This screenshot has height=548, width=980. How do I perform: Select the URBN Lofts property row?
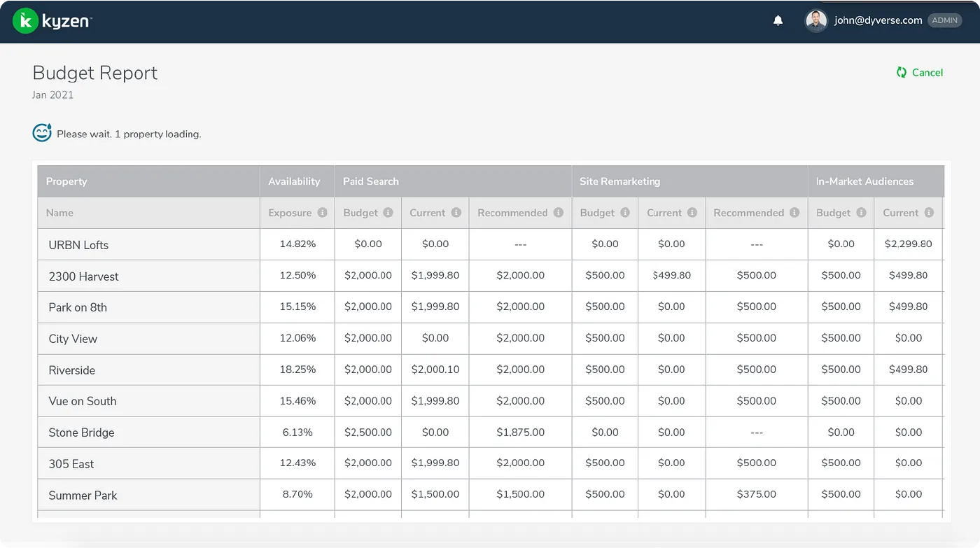click(78, 245)
